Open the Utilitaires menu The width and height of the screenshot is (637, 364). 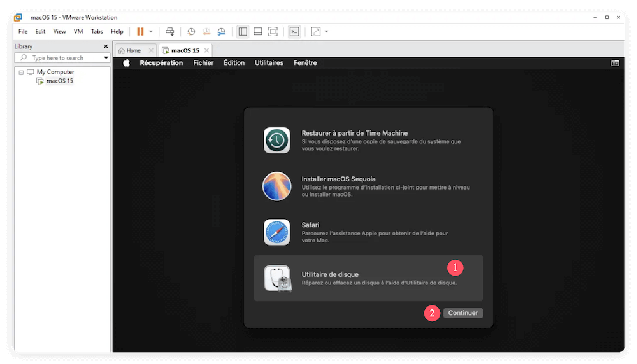(269, 63)
